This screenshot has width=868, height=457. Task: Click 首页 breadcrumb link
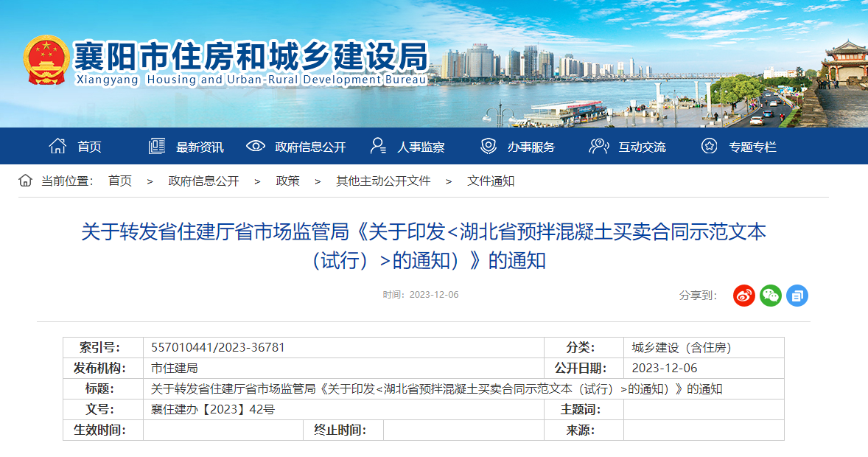tap(120, 181)
